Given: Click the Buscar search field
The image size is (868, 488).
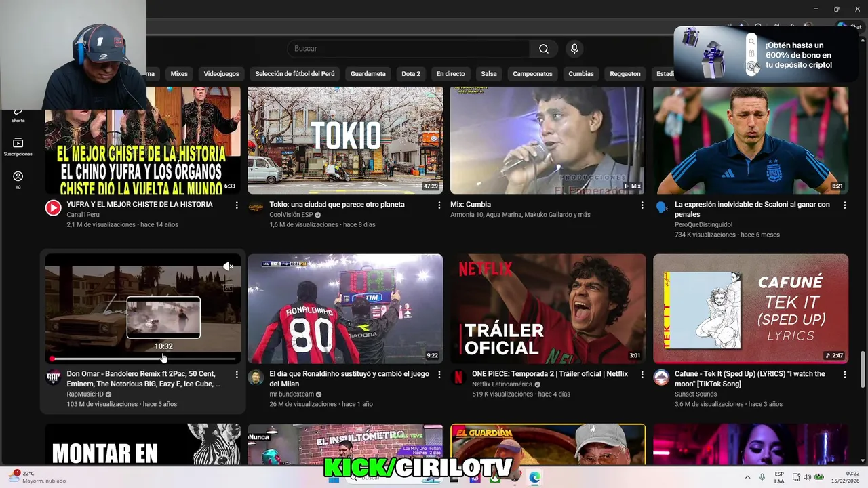Looking at the screenshot, I should tap(408, 49).
